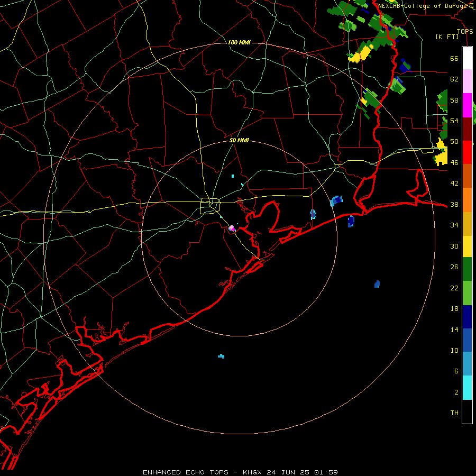Click the '100 NMI' range ring label

(x=239, y=42)
